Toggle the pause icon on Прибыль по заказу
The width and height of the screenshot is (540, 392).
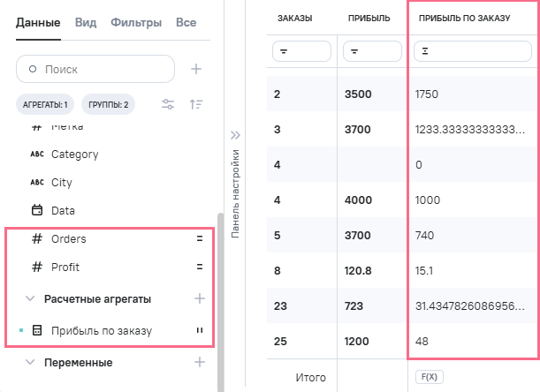(200, 331)
